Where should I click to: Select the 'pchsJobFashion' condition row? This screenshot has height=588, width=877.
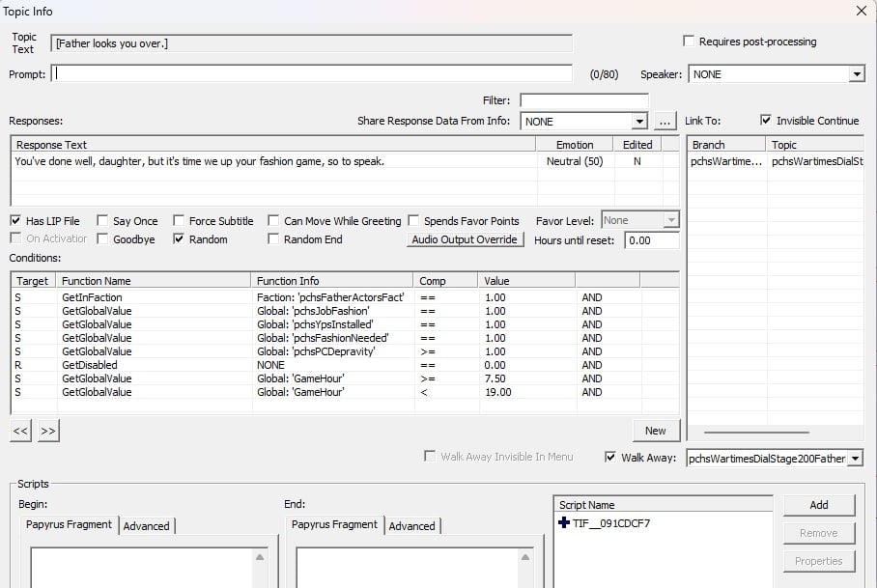click(x=345, y=311)
